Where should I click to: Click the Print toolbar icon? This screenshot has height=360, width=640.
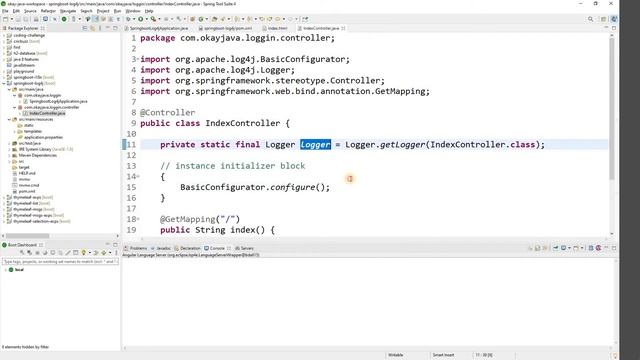pyautogui.click(x=36, y=19)
